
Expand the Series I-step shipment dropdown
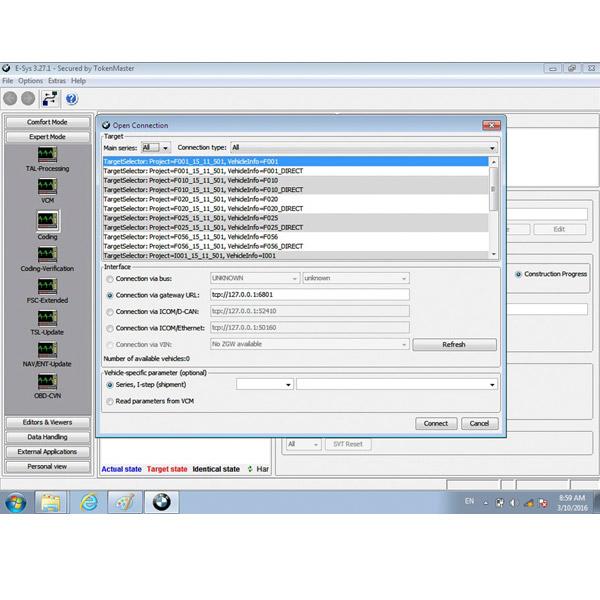point(264,384)
